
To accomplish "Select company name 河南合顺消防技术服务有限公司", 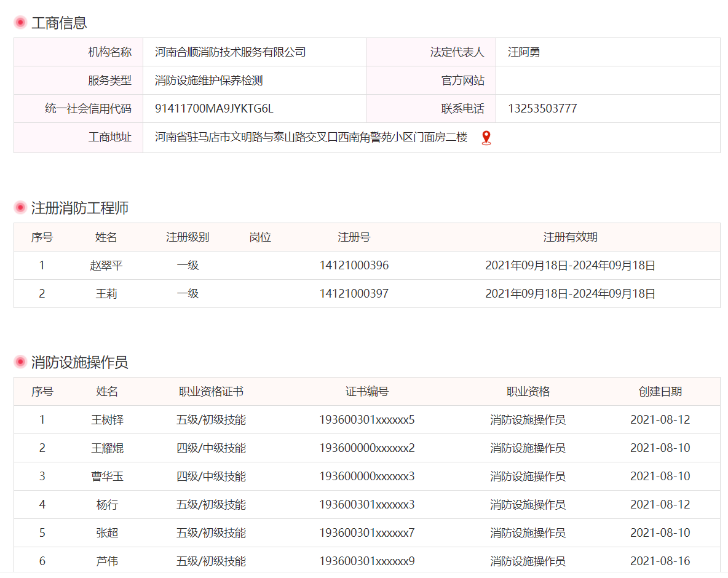I will tap(230, 52).
